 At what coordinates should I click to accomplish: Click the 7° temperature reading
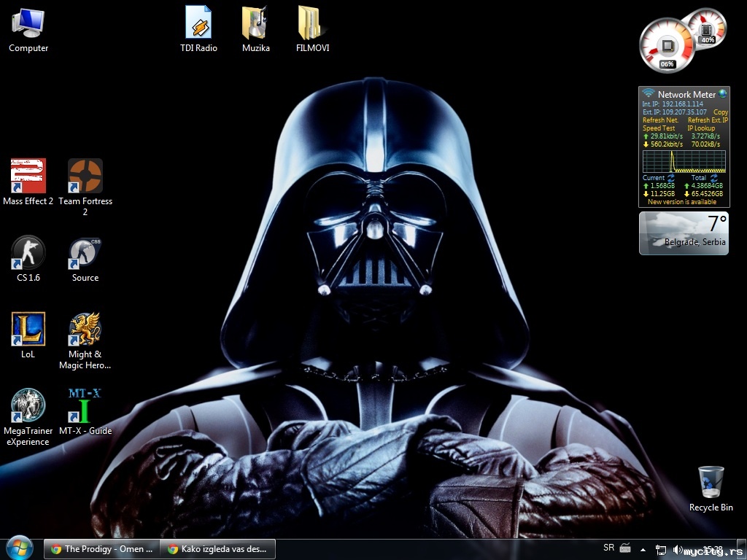(717, 223)
